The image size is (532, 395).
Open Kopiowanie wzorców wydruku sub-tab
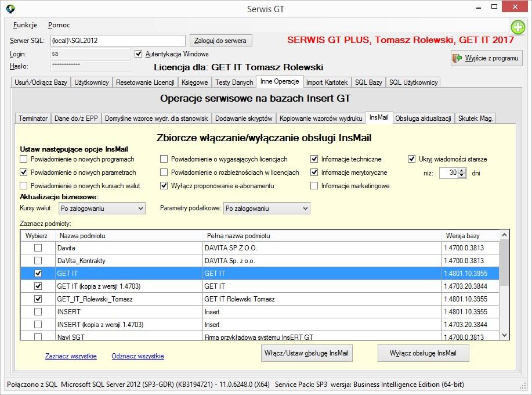321,118
